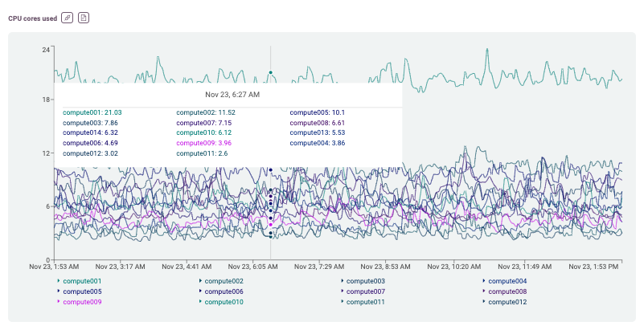
Task: Click the arrow marker beside compute007 legend
Action: click(342, 291)
